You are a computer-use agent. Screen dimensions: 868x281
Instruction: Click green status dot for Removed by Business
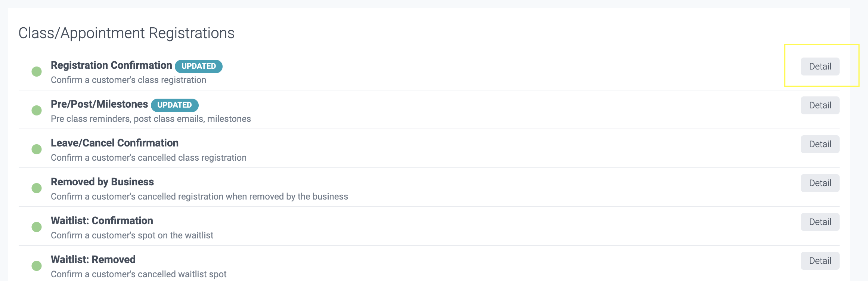click(x=37, y=188)
